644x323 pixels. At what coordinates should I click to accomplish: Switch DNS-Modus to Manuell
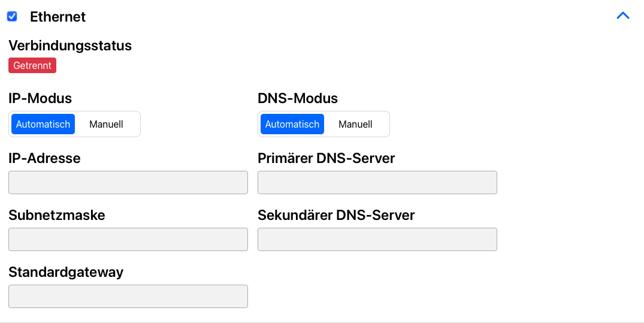[x=355, y=124]
